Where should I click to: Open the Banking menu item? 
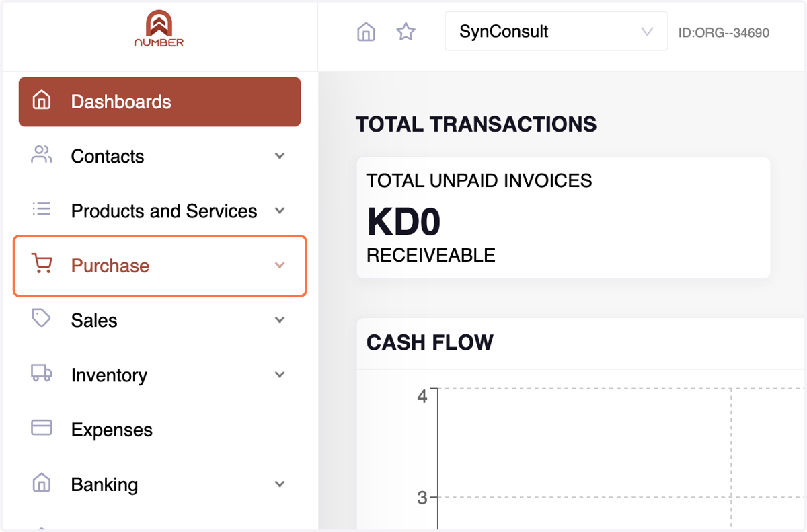tap(159, 484)
